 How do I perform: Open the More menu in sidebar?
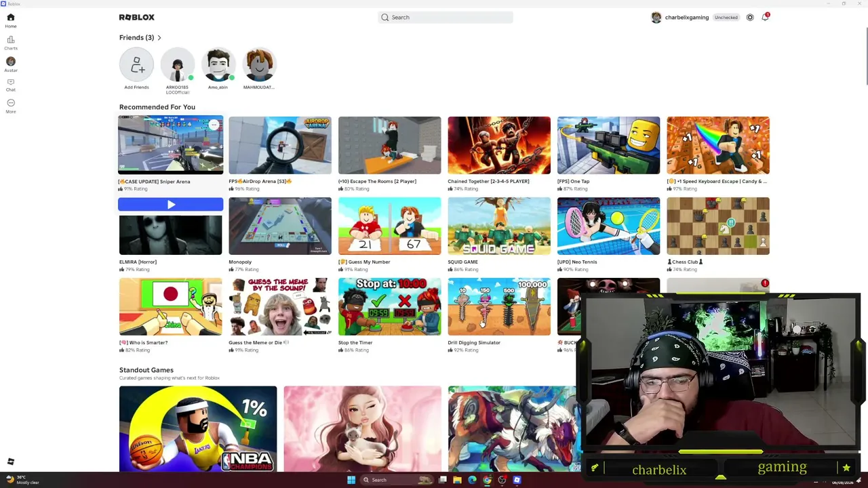(11, 106)
